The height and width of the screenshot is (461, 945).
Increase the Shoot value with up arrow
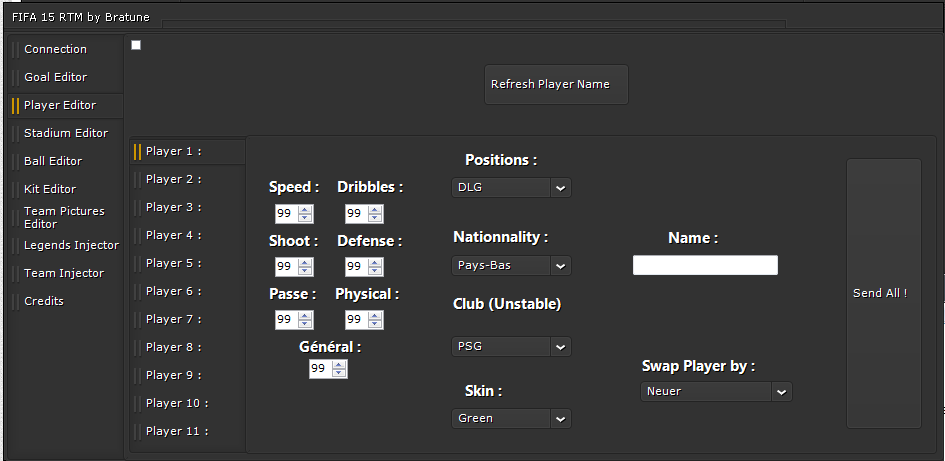coord(306,263)
